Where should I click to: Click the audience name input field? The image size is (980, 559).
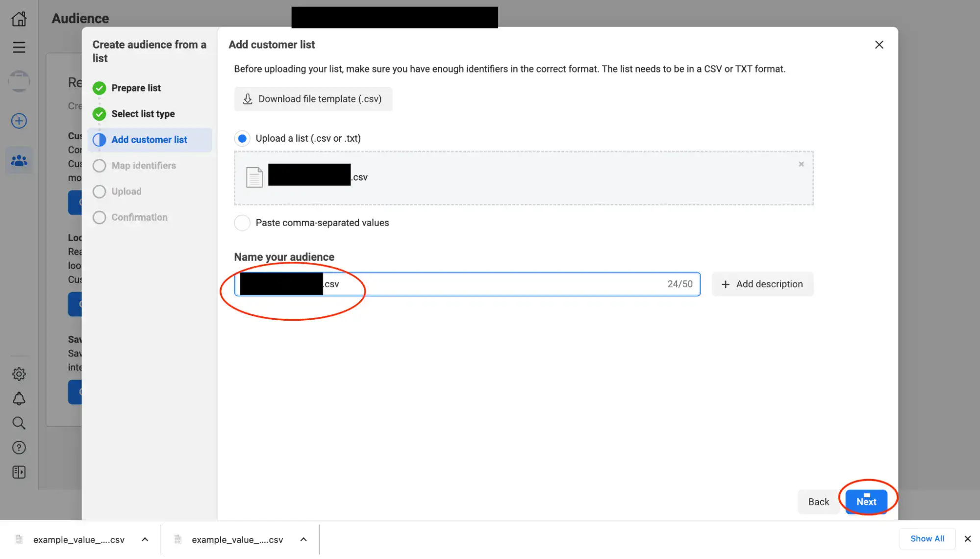click(x=490, y=284)
